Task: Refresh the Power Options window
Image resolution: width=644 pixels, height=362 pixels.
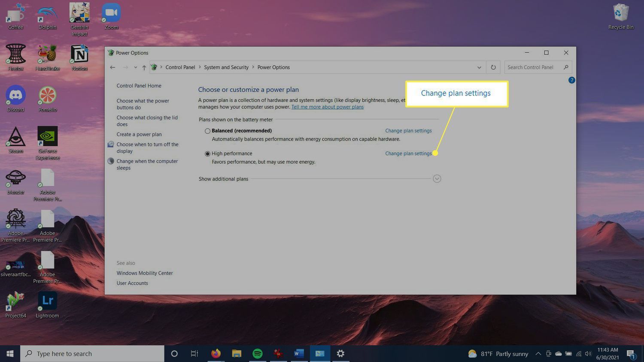Action: point(493,67)
